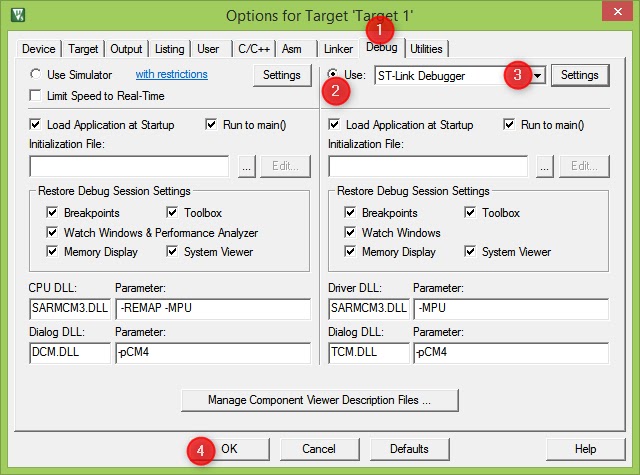Toggle simulator Run to main() checkbox
The height and width of the screenshot is (475, 640).
(x=211, y=124)
